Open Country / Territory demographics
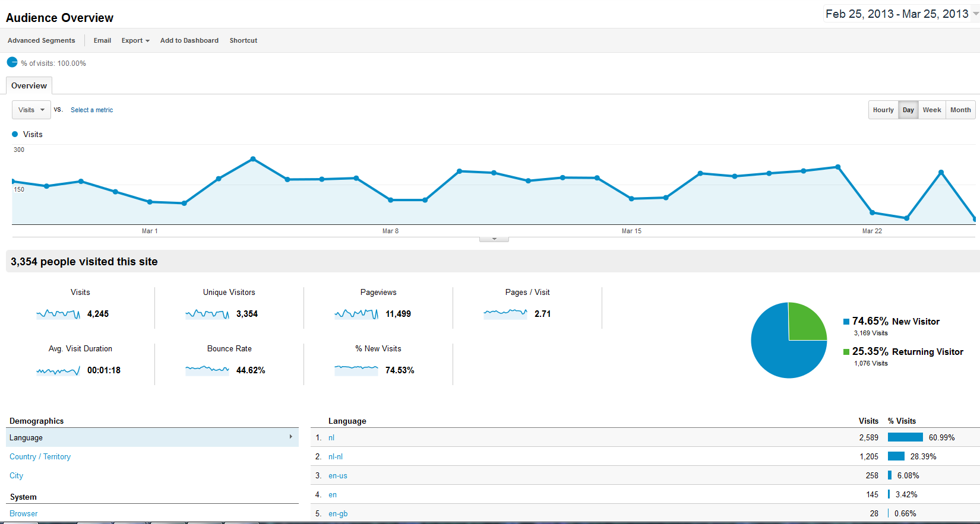The width and height of the screenshot is (980, 524). 40,456
